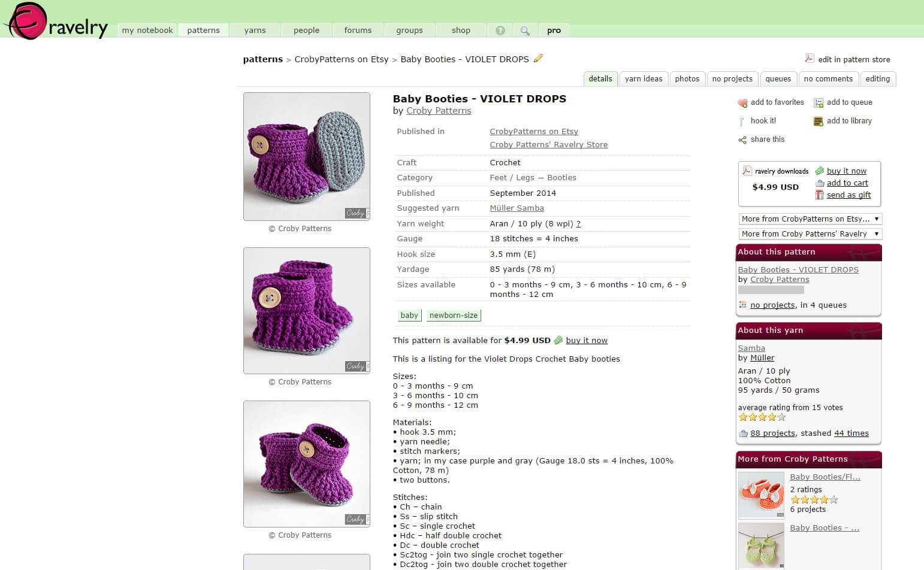Open third purple booties photo
924x570 pixels.
coord(307,464)
